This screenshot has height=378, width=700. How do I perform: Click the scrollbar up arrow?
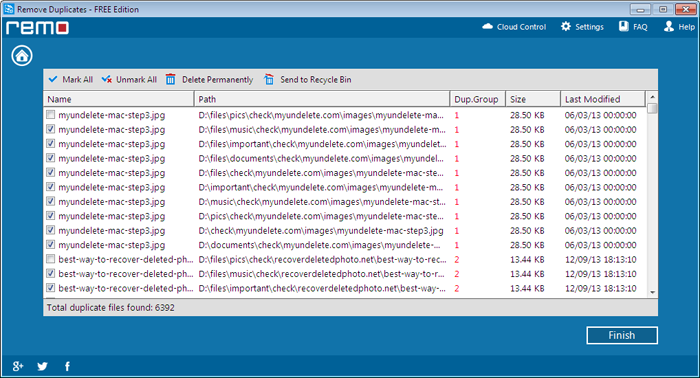pos(652,97)
